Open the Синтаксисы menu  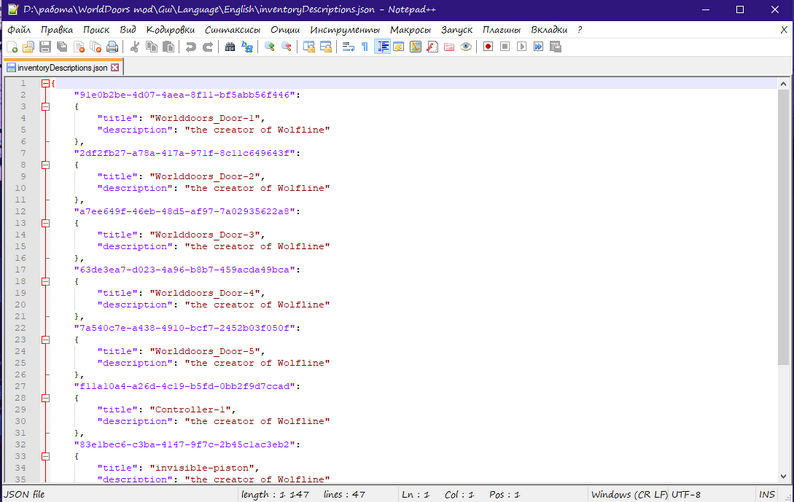[x=232, y=30]
